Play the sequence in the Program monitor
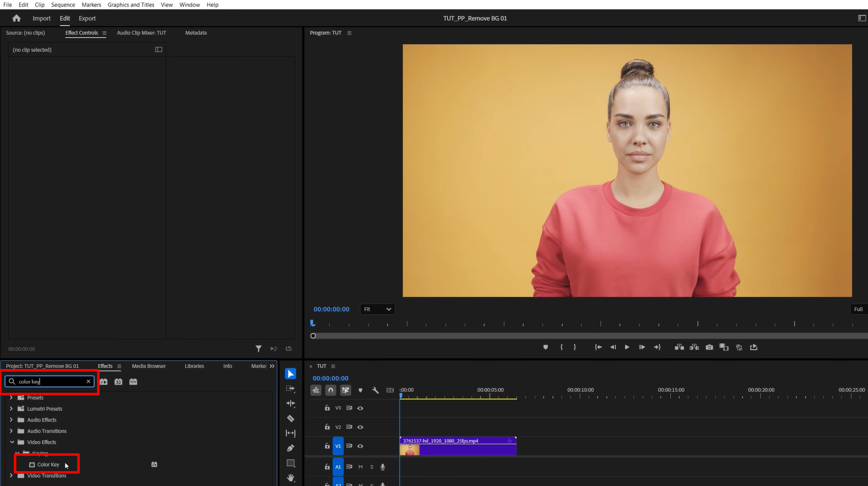This screenshot has width=868, height=486. [627, 347]
